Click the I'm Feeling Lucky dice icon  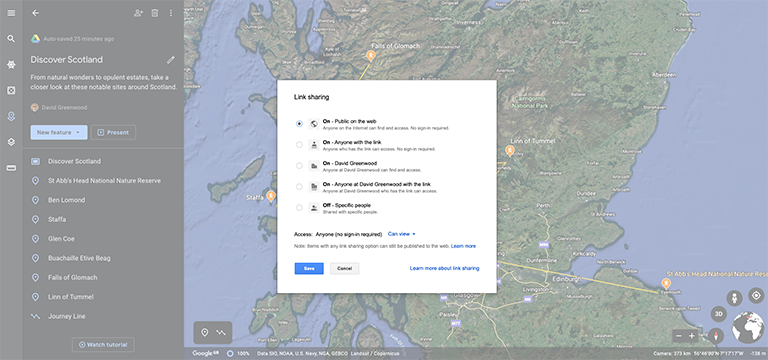coord(11,90)
